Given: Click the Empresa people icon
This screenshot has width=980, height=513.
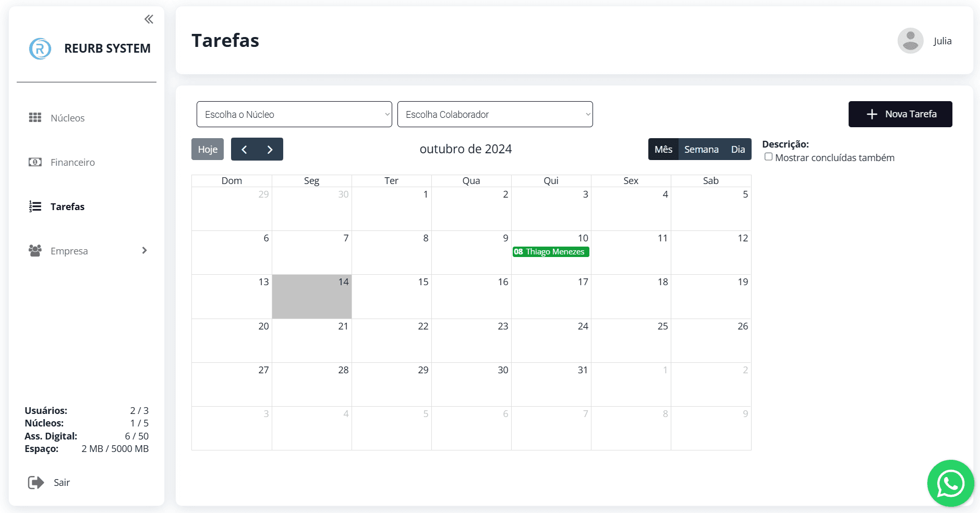Looking at the screenshot, I should click(x=35, y=251).
